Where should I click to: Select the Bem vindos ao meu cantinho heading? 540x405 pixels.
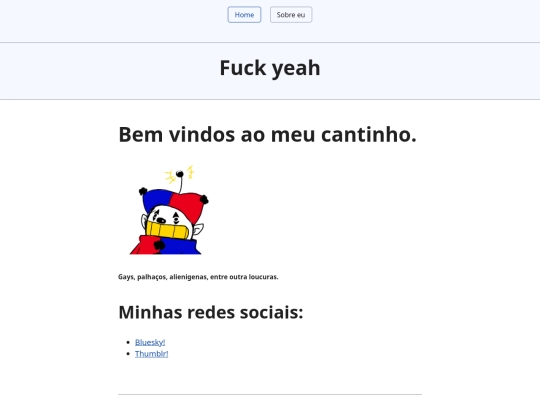tap(268, 134)
